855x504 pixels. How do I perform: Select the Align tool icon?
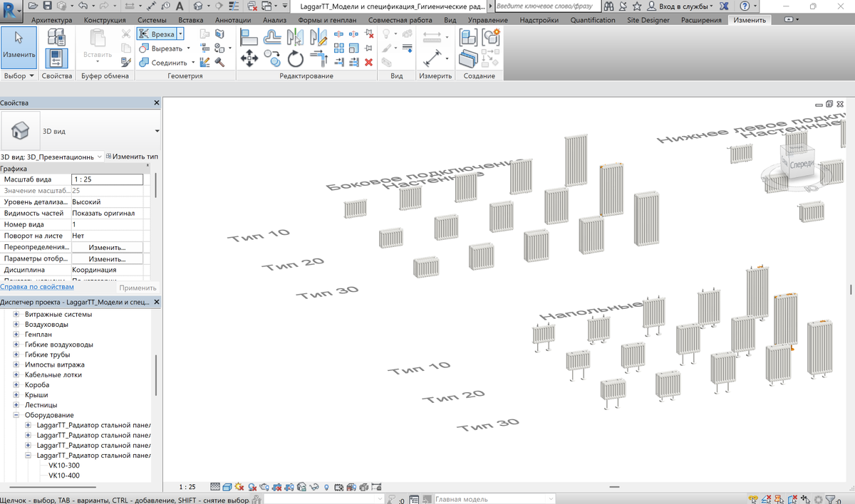[249, 37]
